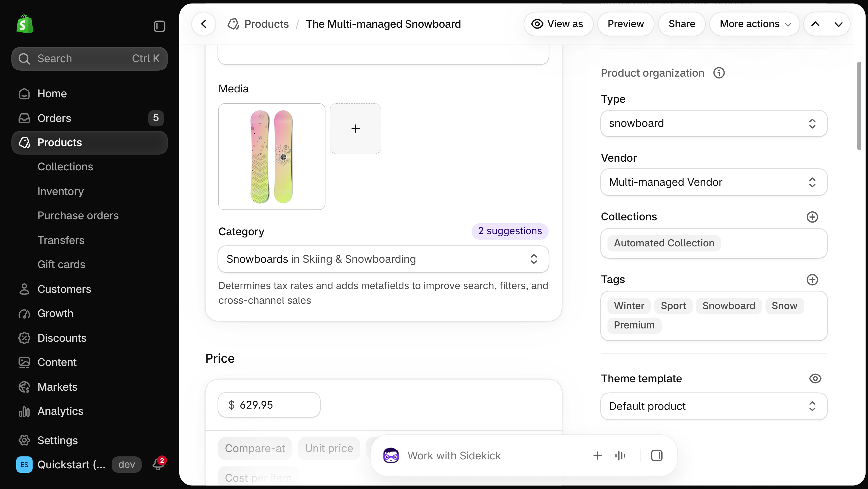
Task: Click the Products breadcrumb link
Action: click(266, 24)
